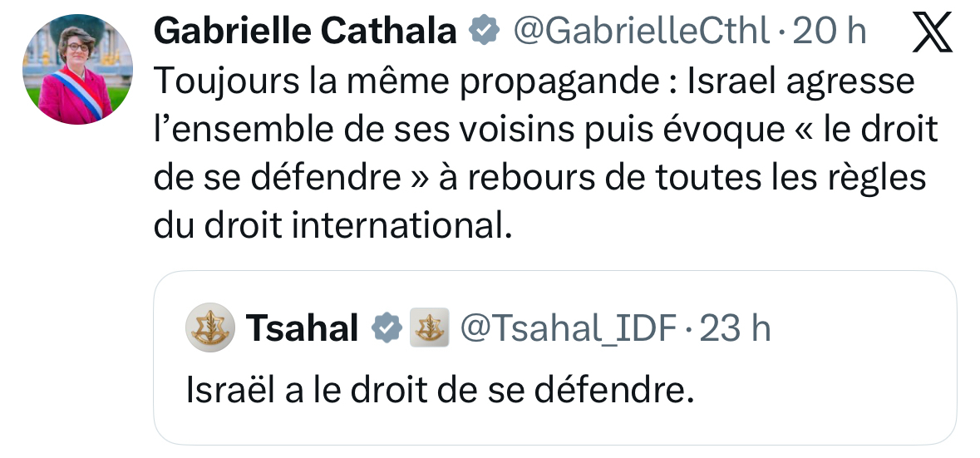Click the "23 h" quoted tweet timestamp
The image size is (980, 458).
[x=736, y=329]
